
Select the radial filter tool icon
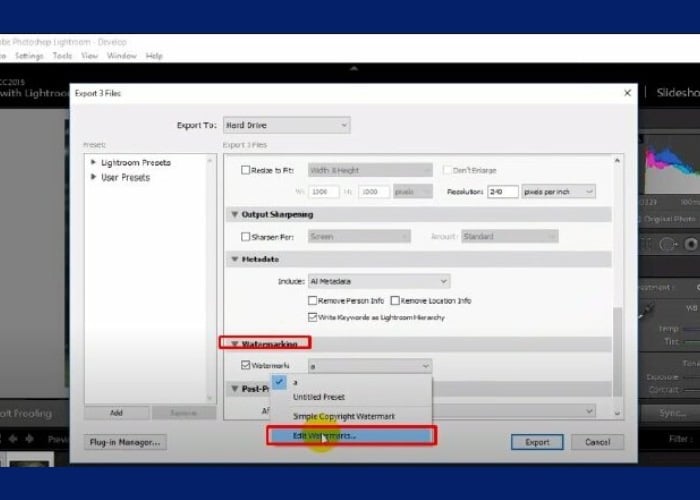(x=667, y=244)
